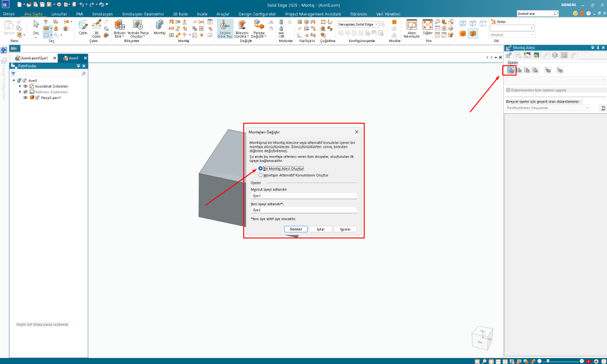
Task: Click the Yeni üyeyi adlandır input field
Action: coord(303,210)
